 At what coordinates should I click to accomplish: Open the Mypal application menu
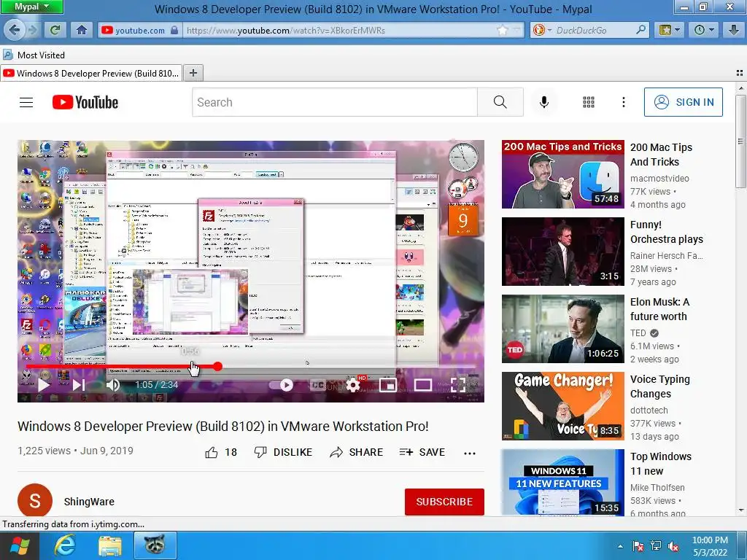[x=31, y=7]
